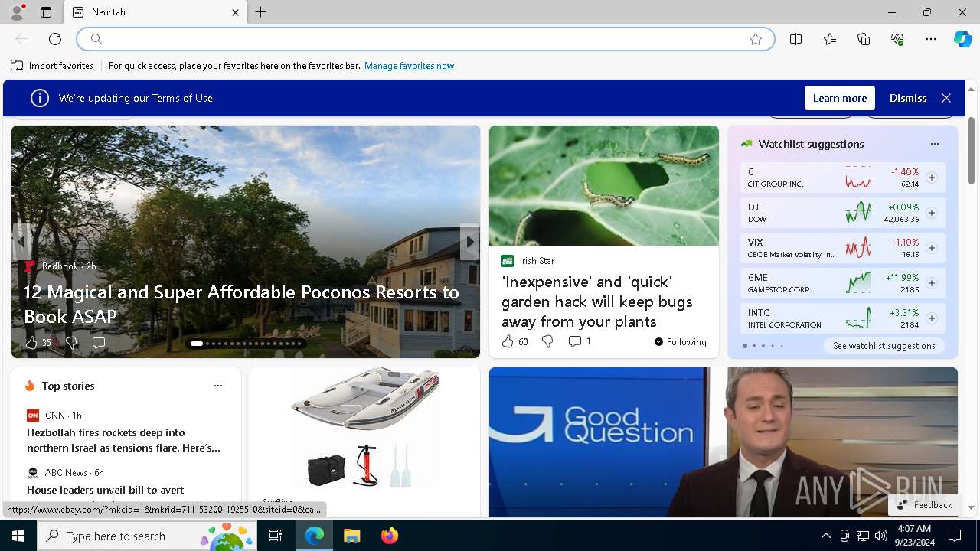The image size is (980, 551).
Task: Add GameStop Corp. to watchlist
Action: (x=931, y=283)
